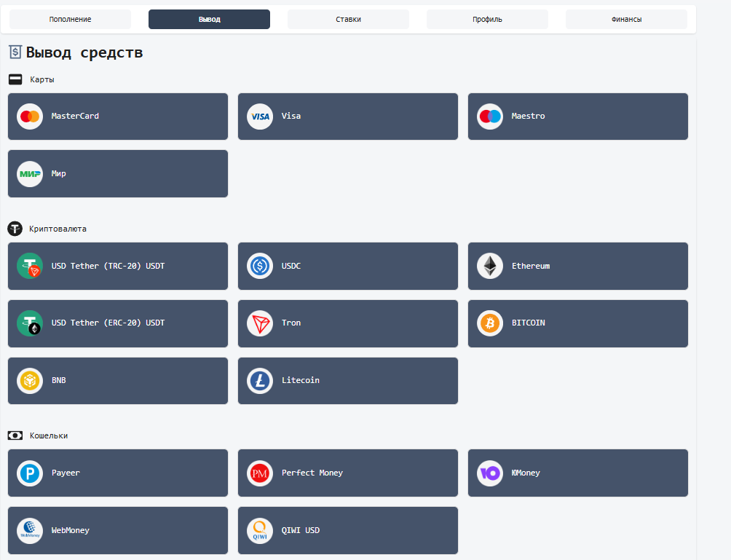Screen dimensions: 731x560
Task: Select the orange Bitcoin icon
Action: (490, 323)
